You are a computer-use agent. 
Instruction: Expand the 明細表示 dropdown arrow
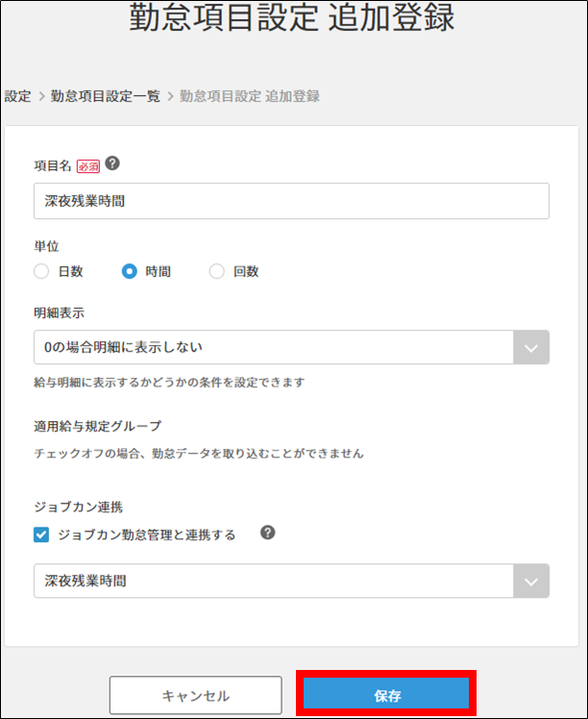[530, 347]
